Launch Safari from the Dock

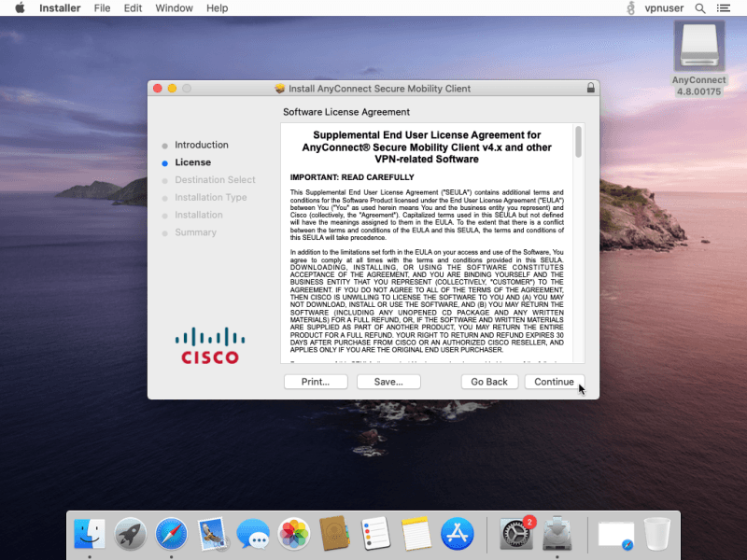(x=172, y=535)
